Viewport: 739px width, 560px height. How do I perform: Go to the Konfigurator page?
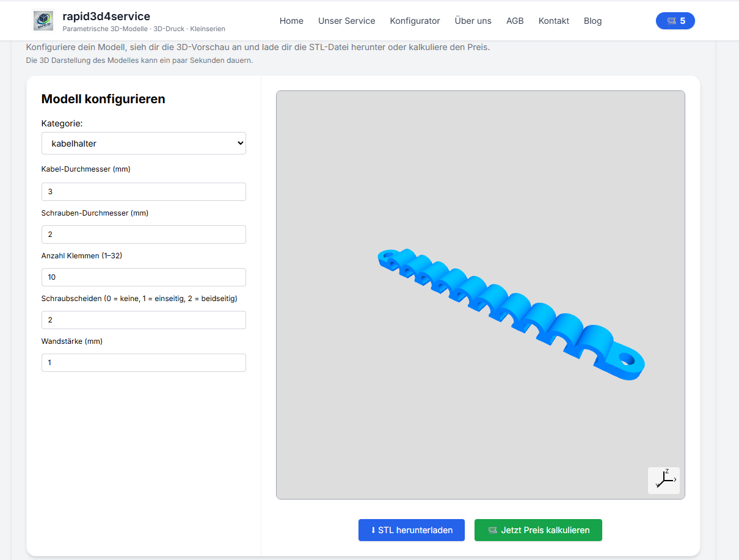click(415, 20)
